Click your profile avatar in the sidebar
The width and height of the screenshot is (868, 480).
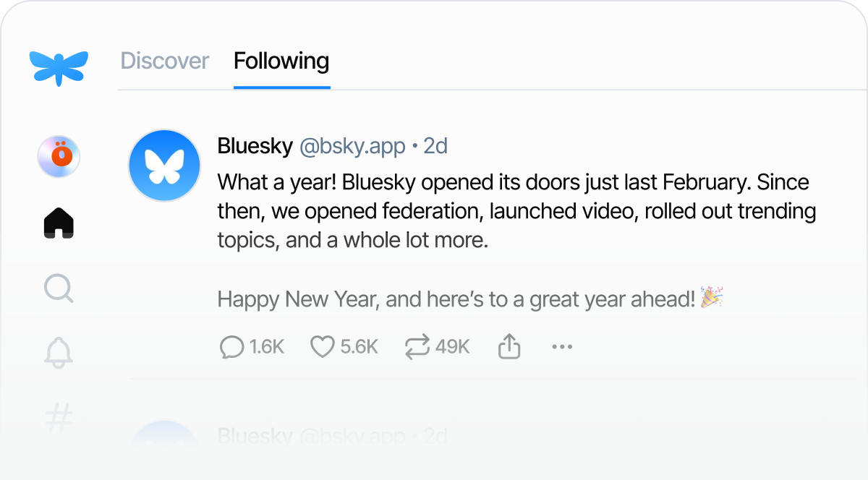click(59, 156)
